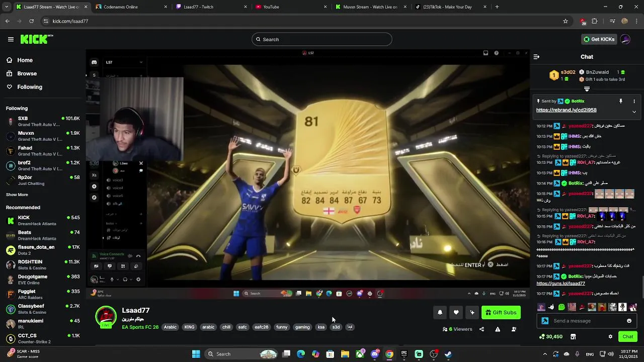Viewport: 644px width, 362px height.
Task: Open brof2 channel in the sidebar
Action: (43, 165)
